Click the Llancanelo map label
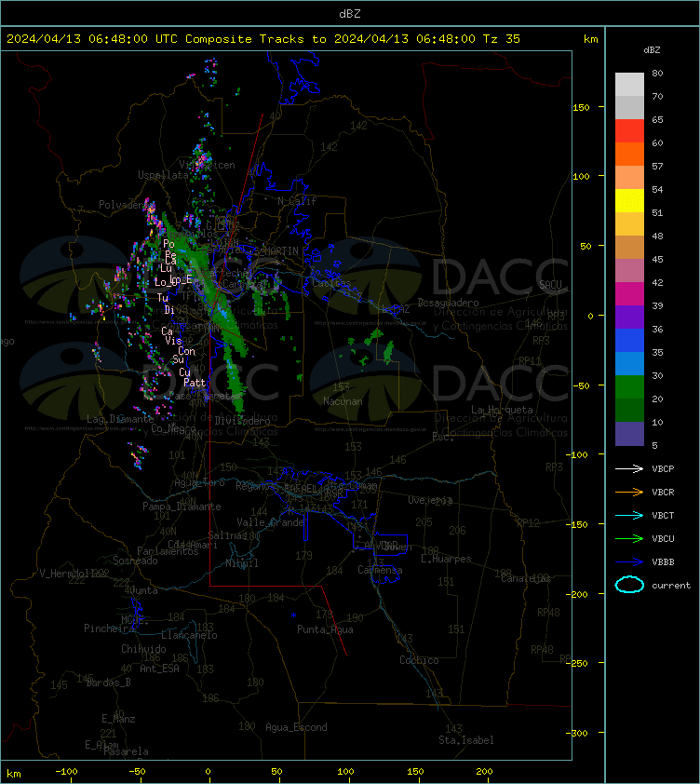Viewport: 700px width, 784px height. pyautogui.click(x=189, y=635)
